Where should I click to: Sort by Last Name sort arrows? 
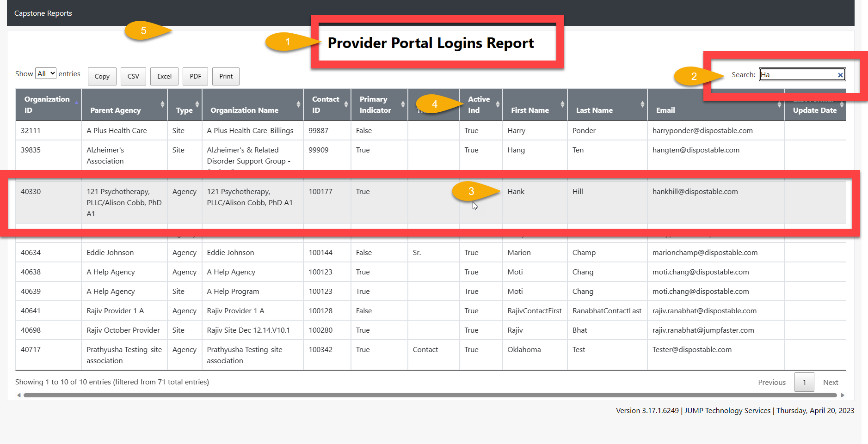[x=642, y=104]
